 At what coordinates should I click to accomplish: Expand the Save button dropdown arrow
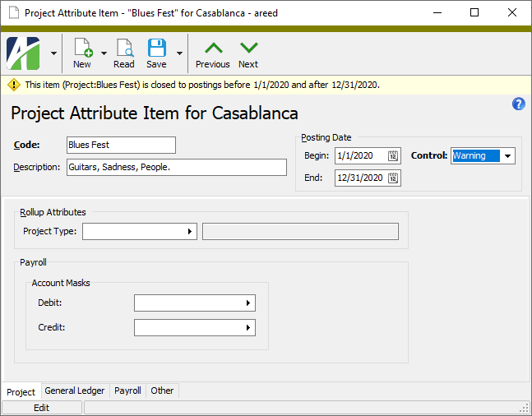click(x=179, y=53)
